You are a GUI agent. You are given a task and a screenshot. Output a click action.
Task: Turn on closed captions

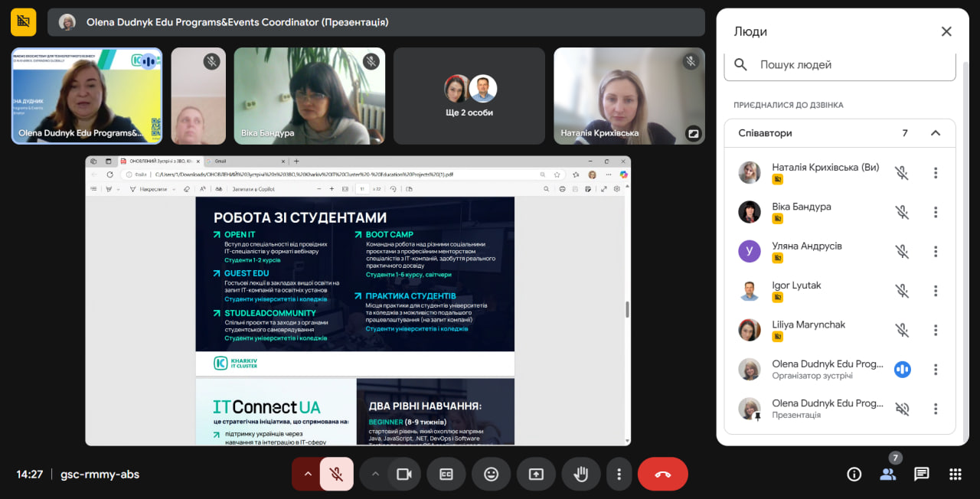pyautogui.click(x=446, y=474)
